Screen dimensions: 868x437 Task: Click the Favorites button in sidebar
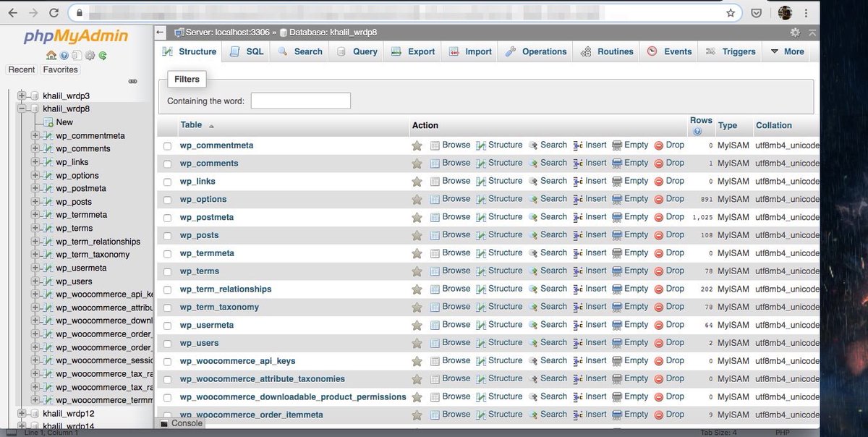point(60,69)
